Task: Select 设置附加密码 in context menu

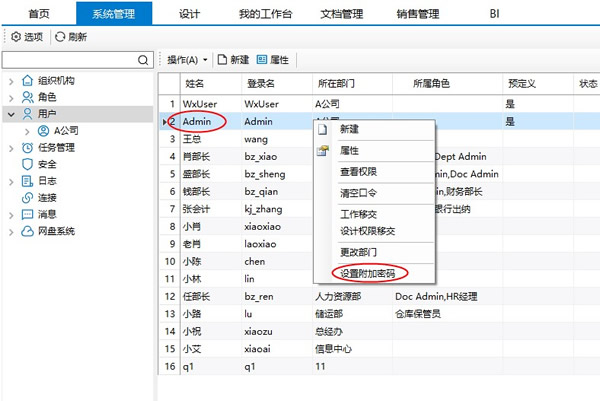Action: (x=374, y=273)
